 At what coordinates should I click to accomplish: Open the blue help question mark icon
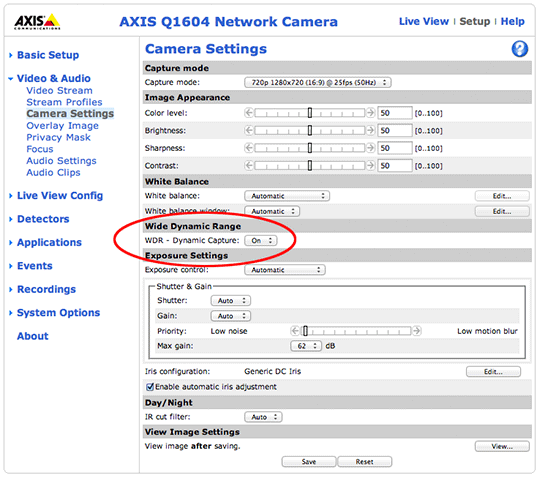coord(519,49)
